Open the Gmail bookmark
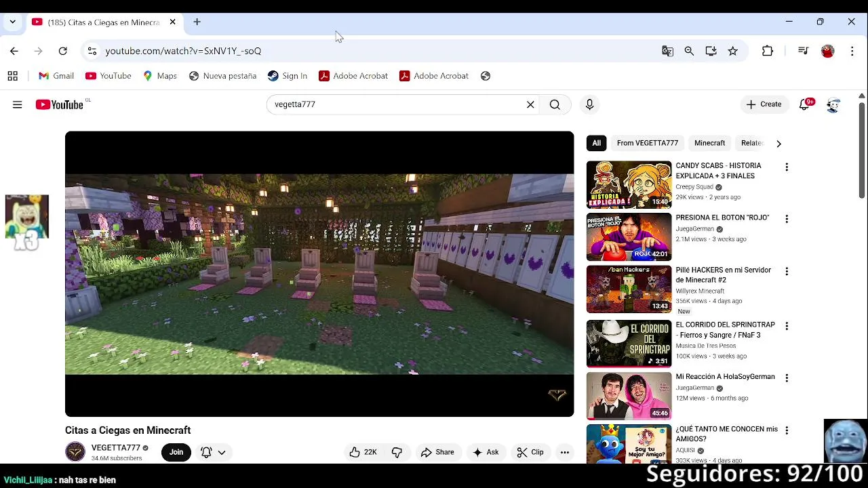Image resolution: width=868 pixels, height=488 pixels. click(56, 76)
